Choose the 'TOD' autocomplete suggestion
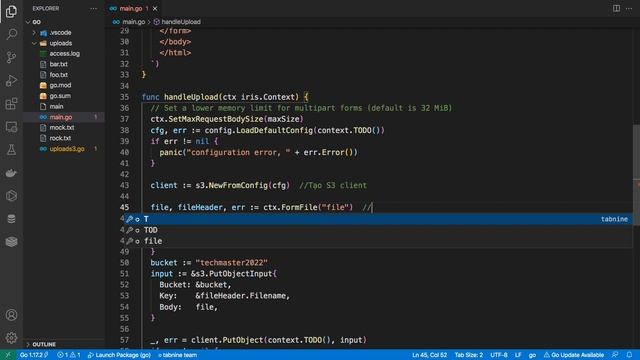The width and height of the screenshot is (640, 360). click(x=378, y=230)
